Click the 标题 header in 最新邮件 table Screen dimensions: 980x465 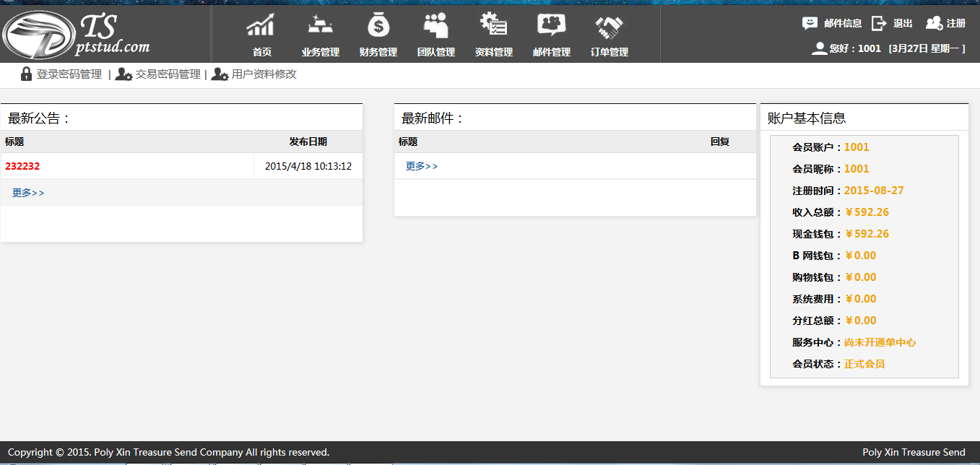point(408,142)
